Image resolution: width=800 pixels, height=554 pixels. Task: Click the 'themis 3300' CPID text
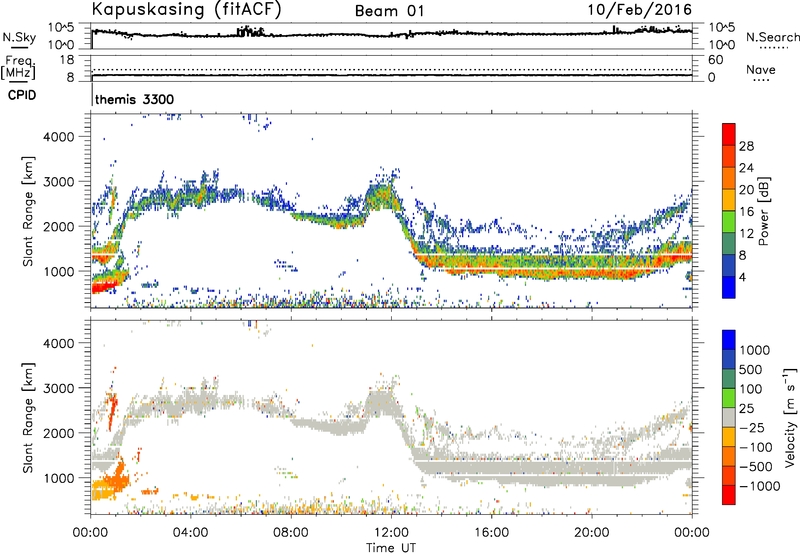click(135, 99)
